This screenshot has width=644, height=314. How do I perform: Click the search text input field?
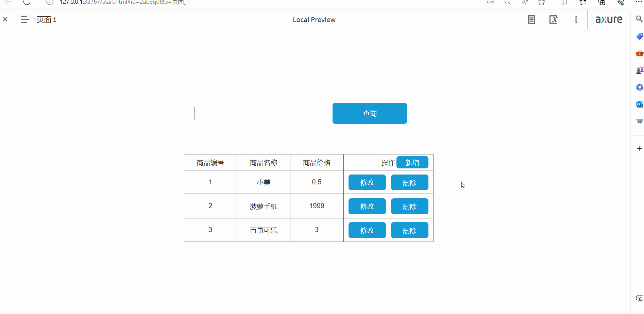tap(258, 113)
